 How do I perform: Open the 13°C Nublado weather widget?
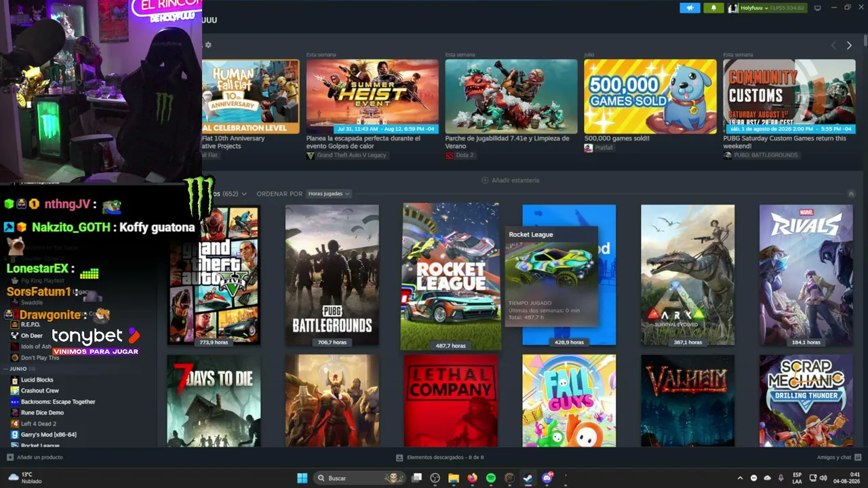24,478
